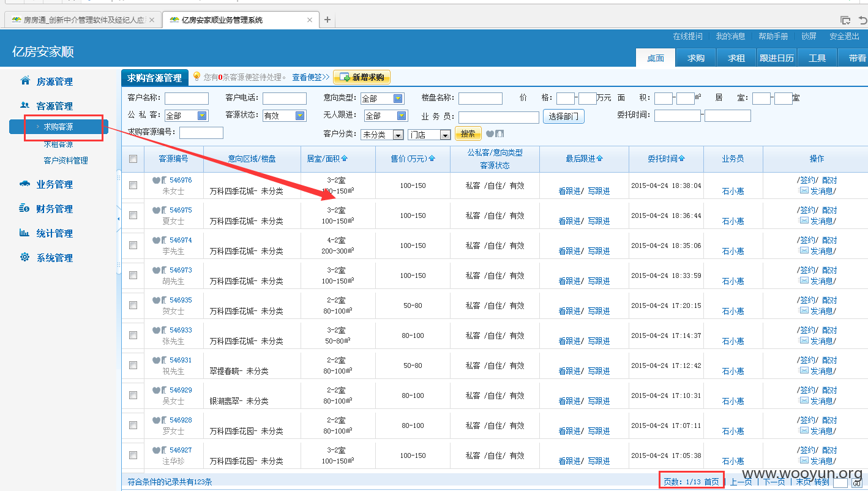Click the gear icon beside 系统管理
This screenshot has width=868, height=491.
click(x=25, y=257)
